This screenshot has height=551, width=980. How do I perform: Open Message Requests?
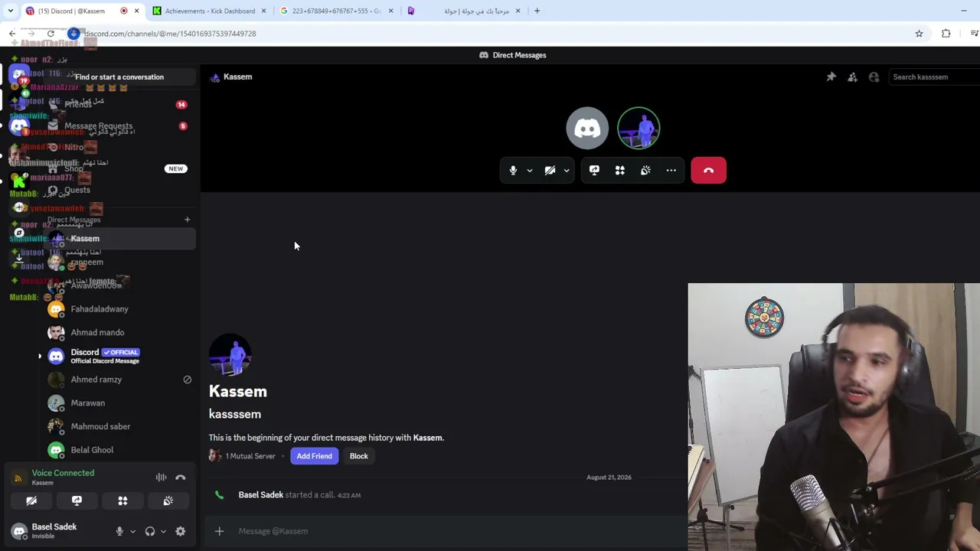click(x=119, y=126)
